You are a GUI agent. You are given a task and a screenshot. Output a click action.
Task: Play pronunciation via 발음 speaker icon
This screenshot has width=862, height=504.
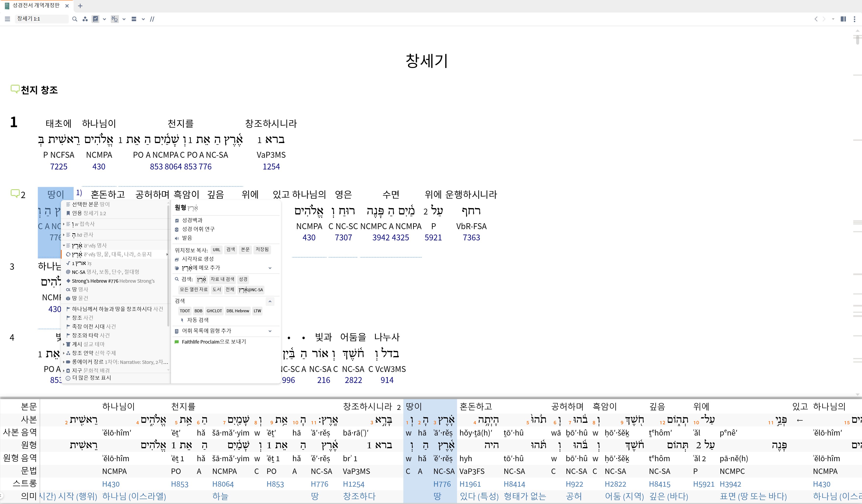pos(177,238)
